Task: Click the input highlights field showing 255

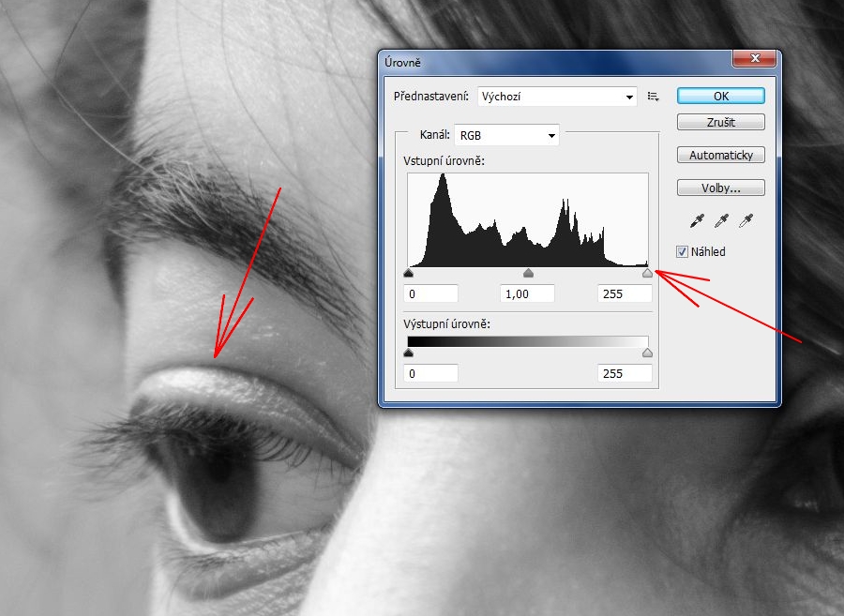Action: click(624, 294)
